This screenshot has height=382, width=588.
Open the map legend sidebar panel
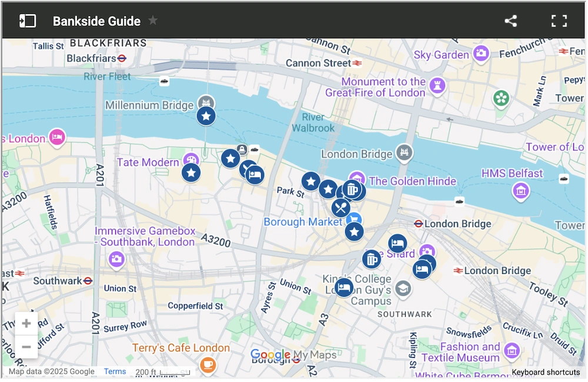[x=28, y=21]
